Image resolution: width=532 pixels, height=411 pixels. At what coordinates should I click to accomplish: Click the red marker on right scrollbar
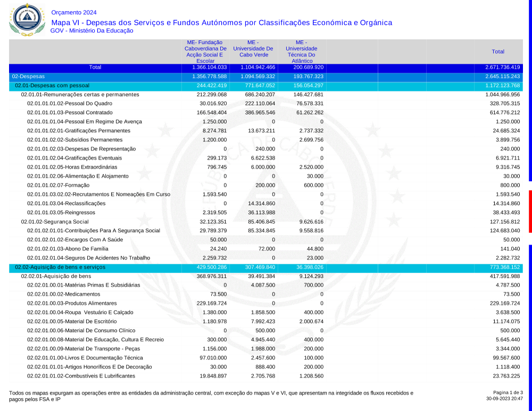[x=530, y=211]
